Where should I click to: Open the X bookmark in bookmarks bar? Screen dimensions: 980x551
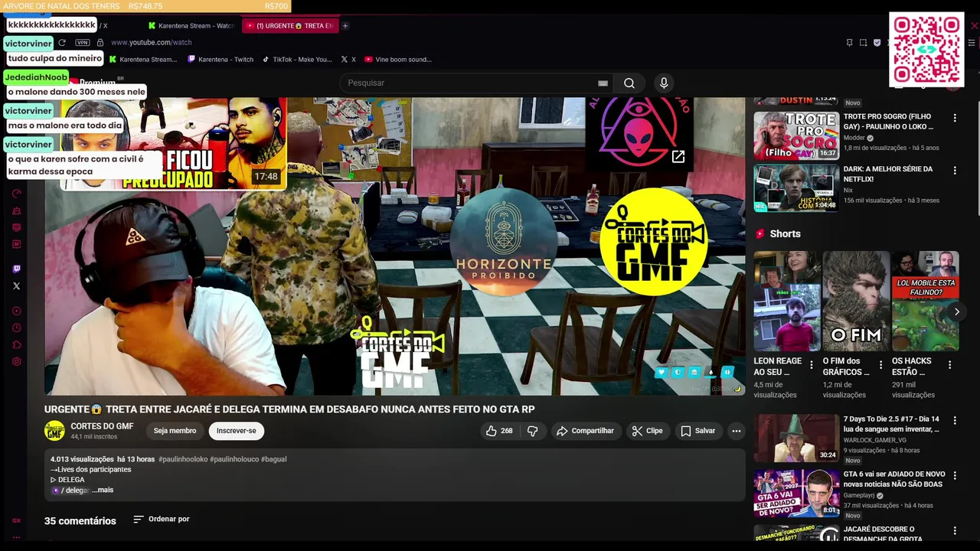[349, 60]
